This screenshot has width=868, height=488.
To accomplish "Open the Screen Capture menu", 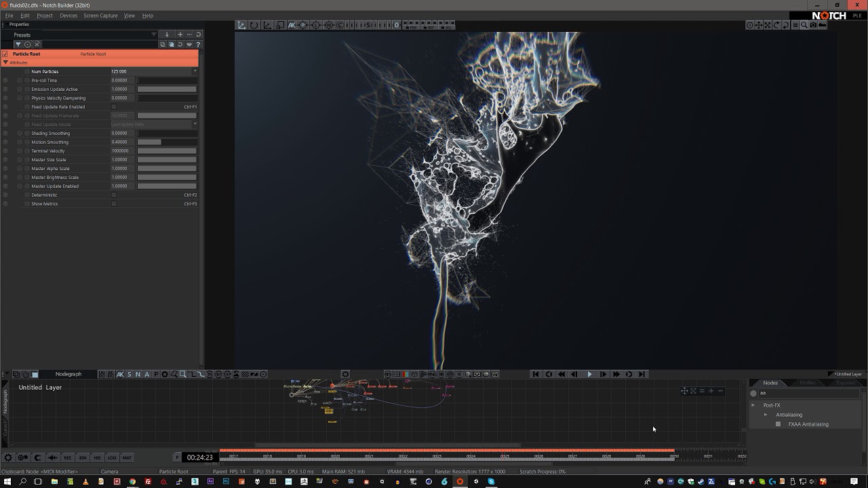I will pyautogui.click(x=100, y=16).
